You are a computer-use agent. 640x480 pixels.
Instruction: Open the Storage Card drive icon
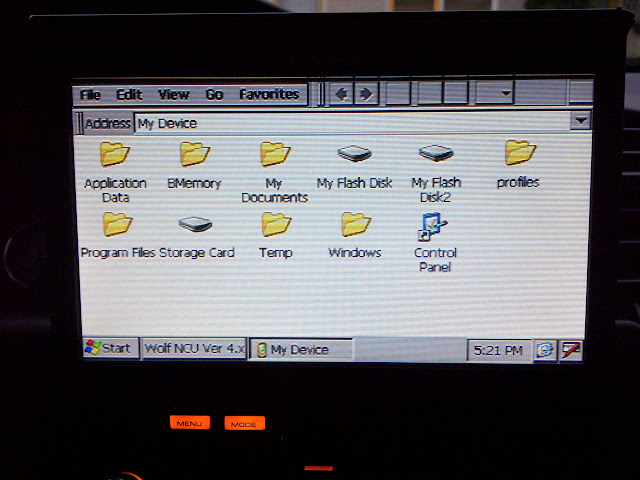pos(195,224)
